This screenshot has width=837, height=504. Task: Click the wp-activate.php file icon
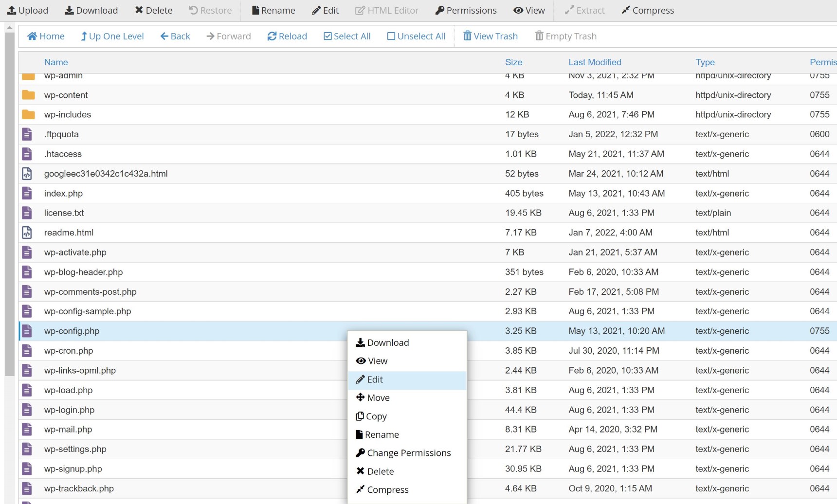(x=27, y=252)
